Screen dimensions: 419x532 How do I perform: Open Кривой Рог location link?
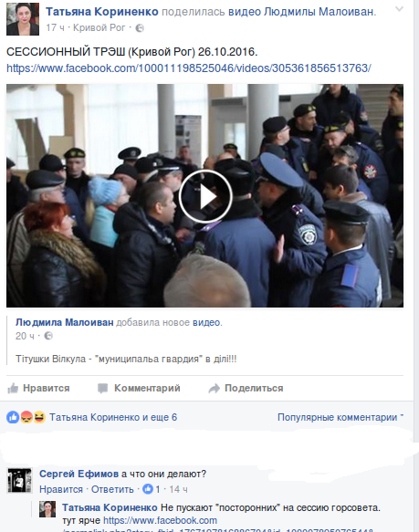click(x=100, y=27)
